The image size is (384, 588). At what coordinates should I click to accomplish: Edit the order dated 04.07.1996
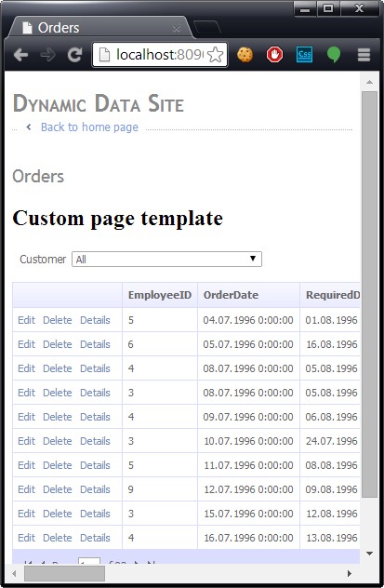tap(27, 320)
